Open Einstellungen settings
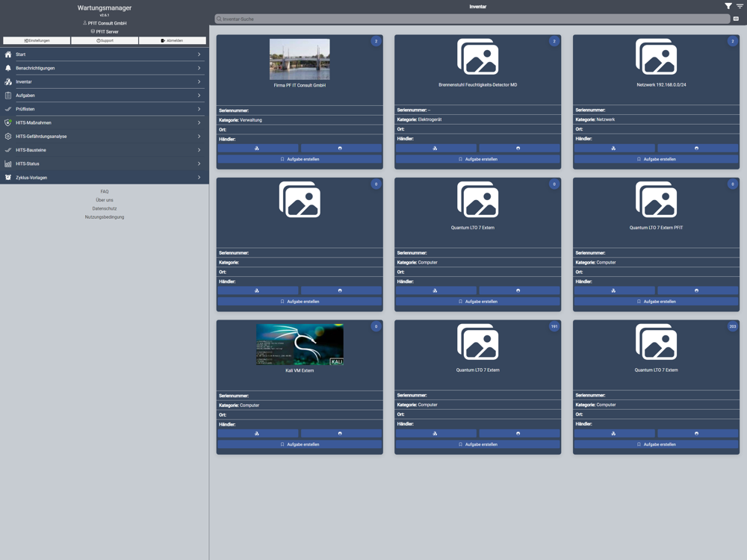 click(37, 40)
